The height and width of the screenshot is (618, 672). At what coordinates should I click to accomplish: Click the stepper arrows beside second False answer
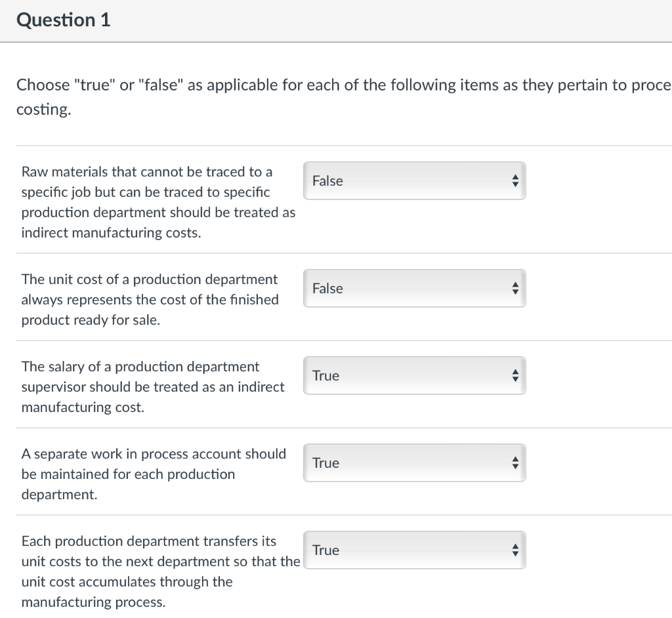[x=516, y=288]
